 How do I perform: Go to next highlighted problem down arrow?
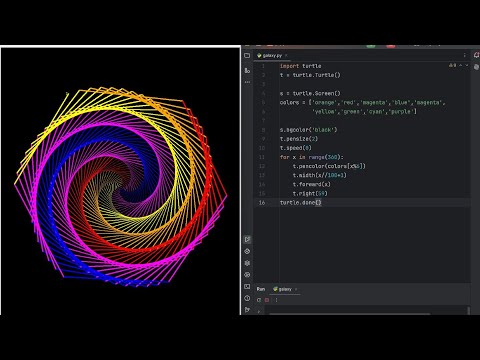click(467, 66)
